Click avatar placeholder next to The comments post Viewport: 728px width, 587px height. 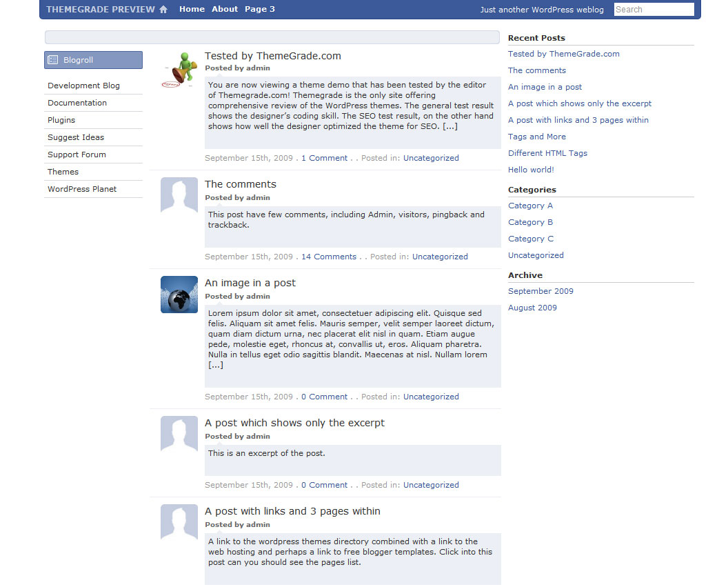tap(179, 195)
